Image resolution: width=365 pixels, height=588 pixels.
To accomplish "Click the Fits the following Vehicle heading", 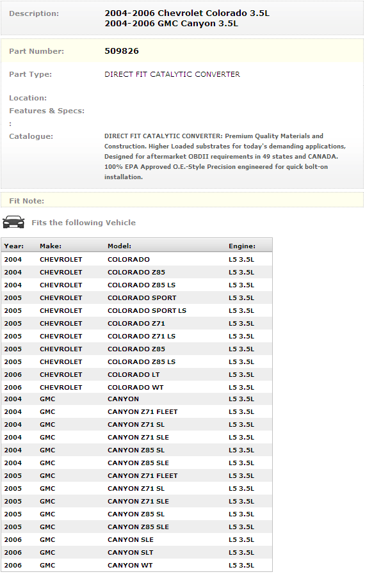I will pos(84,223).
